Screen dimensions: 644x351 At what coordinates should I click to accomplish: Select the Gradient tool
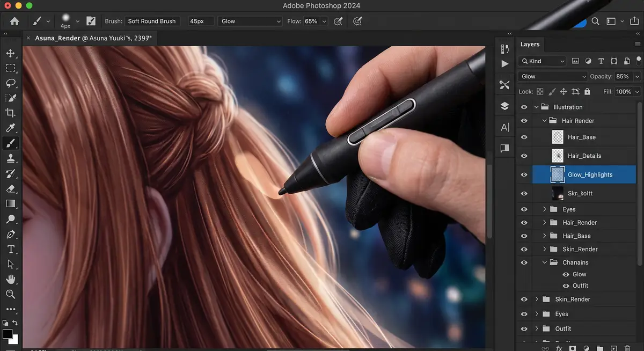coord(10,203)
